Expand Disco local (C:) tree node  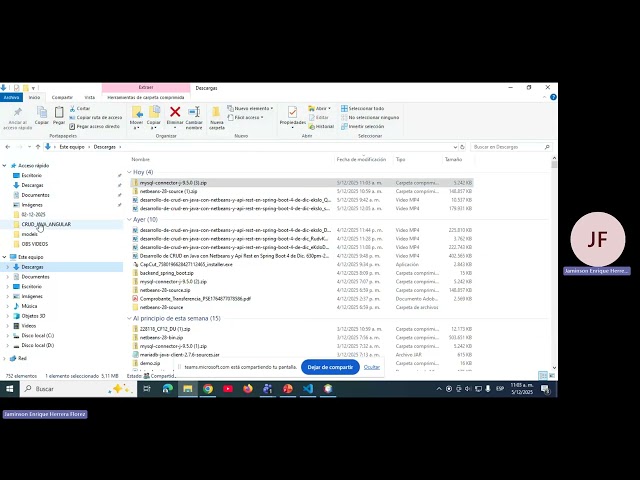click(x=7, y=336)
